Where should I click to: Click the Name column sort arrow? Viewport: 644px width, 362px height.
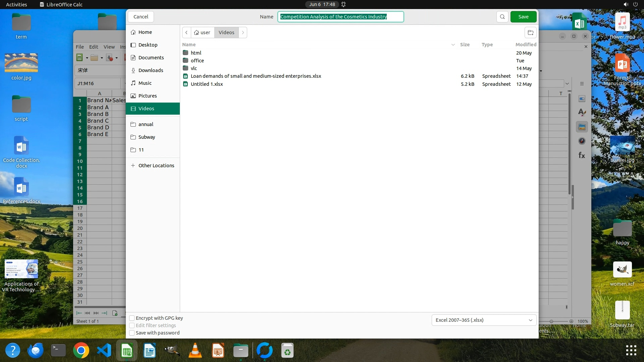(x=453, y=45)
